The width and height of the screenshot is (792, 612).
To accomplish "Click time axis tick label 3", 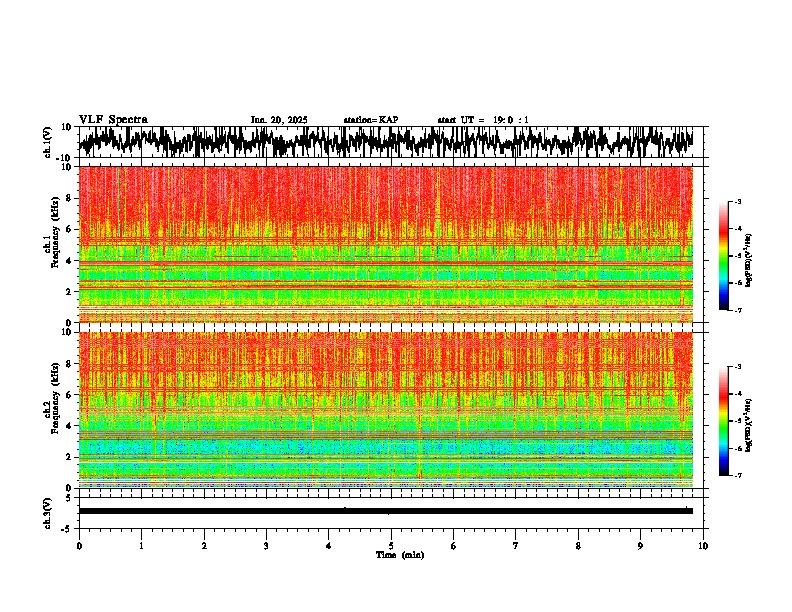I will (266, 546).
